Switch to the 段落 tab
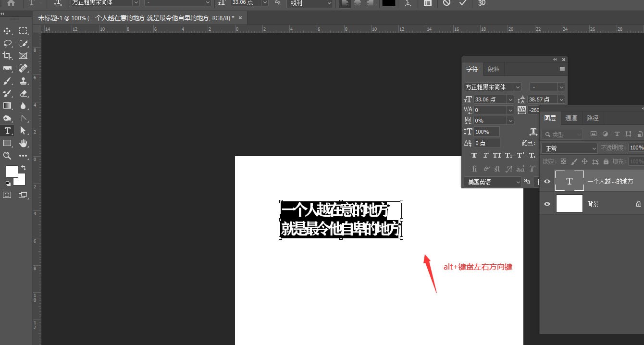644x345 pixels. (x=493, y=69)
